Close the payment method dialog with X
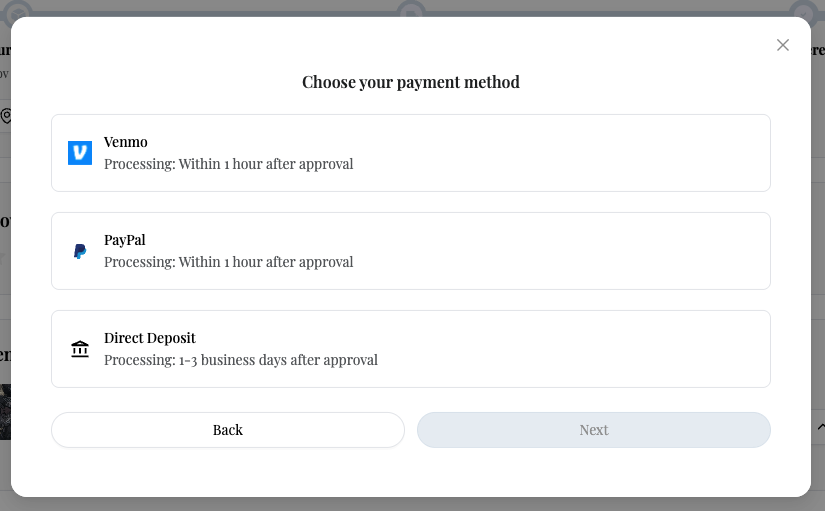The image size is (825, 511). (x=783, y=45)
